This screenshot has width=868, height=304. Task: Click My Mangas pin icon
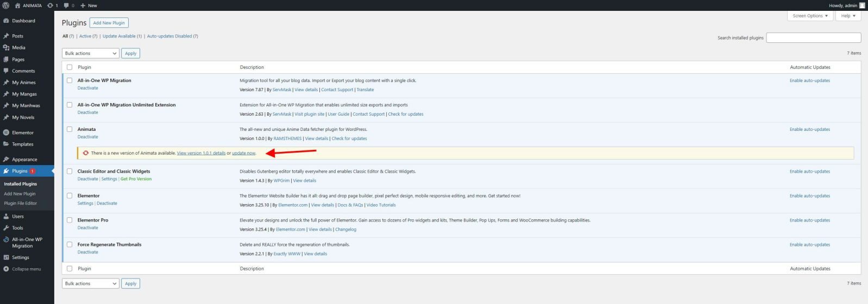point(6,94)
